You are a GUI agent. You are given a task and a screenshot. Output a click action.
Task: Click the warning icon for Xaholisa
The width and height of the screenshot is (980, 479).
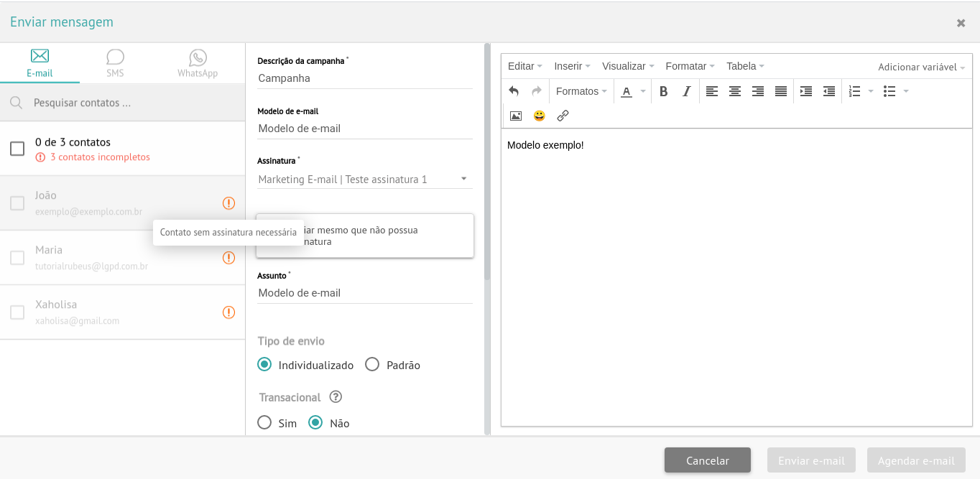(228, 312)
